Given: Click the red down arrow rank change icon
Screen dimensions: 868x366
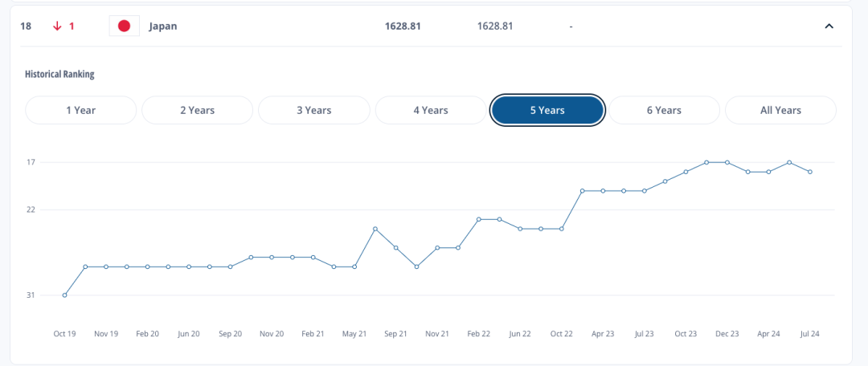Looking at the screenshot, I should coord(56,26).
